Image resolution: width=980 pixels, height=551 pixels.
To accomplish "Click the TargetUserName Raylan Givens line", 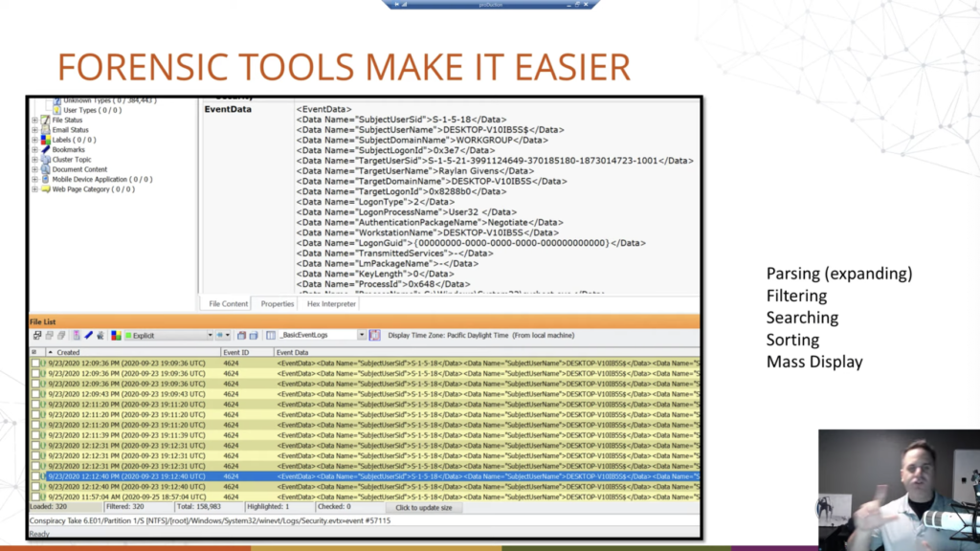I will click(x=415, y=171).
